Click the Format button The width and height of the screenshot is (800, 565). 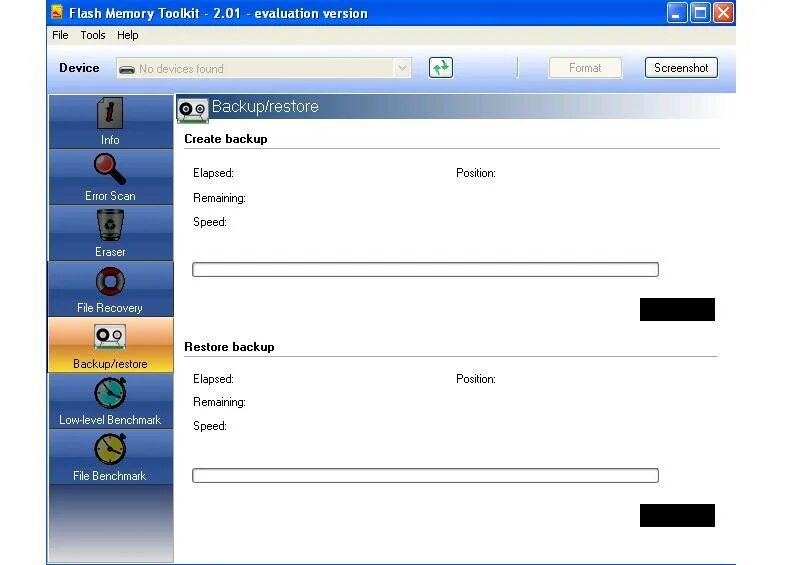585,68
